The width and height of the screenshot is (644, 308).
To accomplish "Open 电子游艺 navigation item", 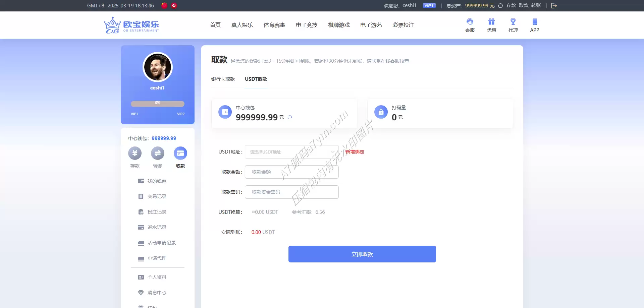I will click(371, 25).
